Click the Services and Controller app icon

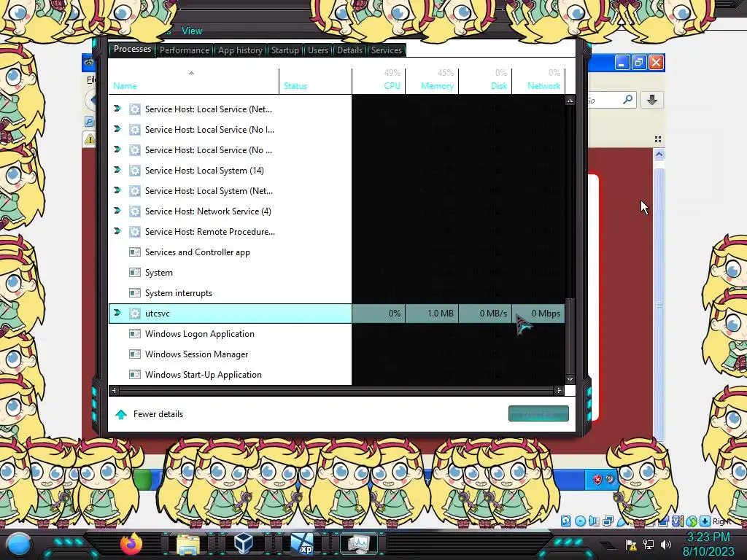click(135, 252)
